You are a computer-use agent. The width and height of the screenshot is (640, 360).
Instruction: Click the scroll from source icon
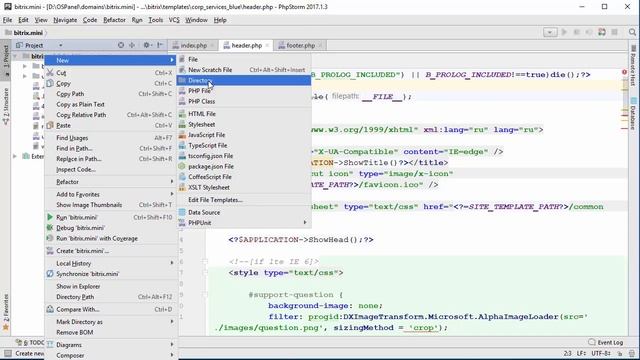121,45
